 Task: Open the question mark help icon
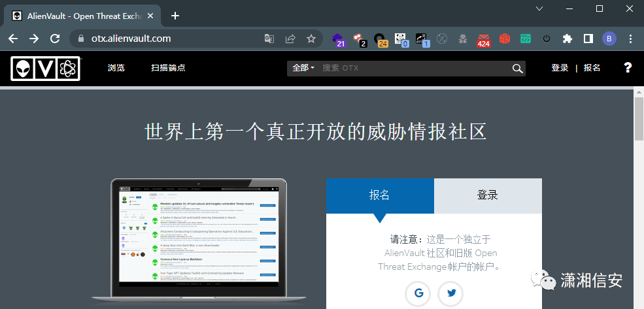pyautogui.click(x=628, y=68)
